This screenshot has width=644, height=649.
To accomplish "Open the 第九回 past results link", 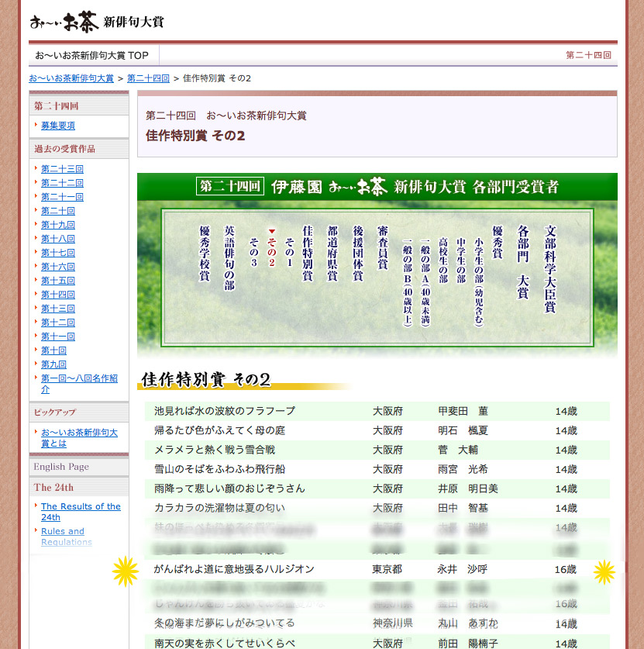I will coord(53,364).
